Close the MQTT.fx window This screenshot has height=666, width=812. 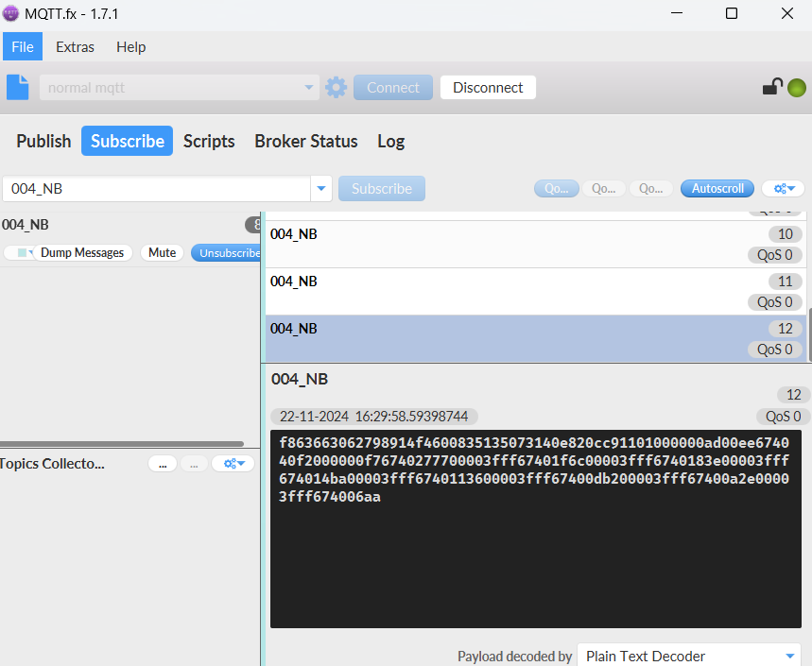[787, 13]
